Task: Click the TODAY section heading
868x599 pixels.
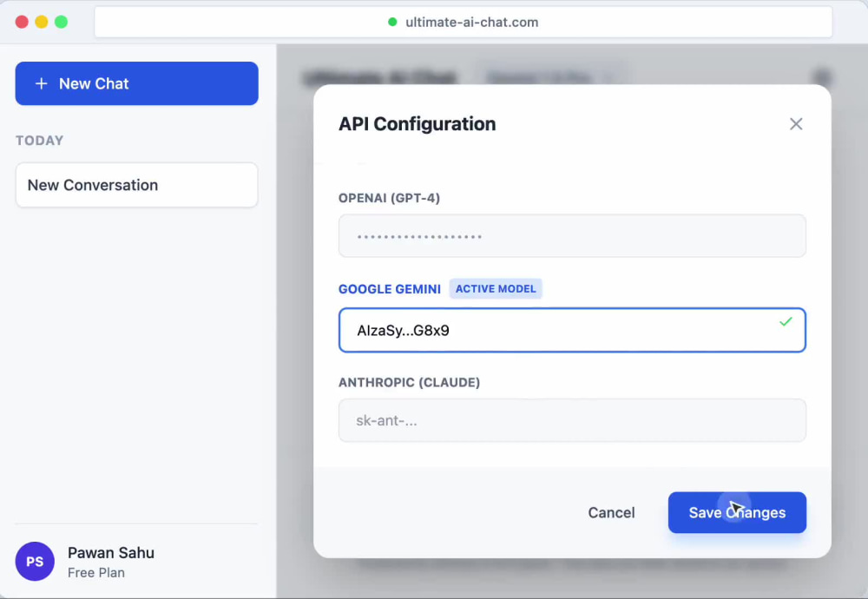Action: (39, 141)
